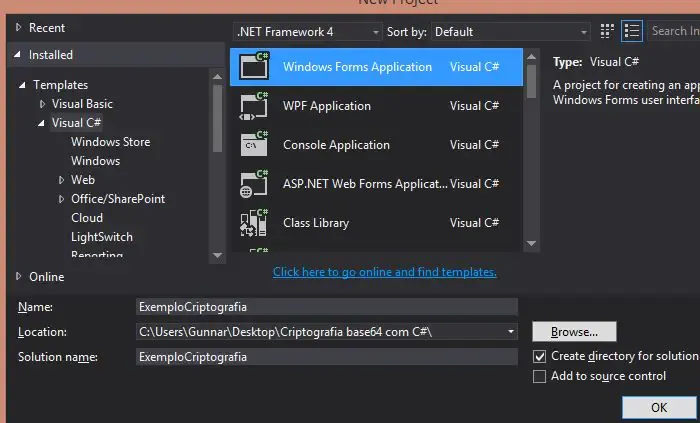Viewport: 700px width, 423px height.
Task: Click the WPF Application template icon
Action: coord(254,106)
